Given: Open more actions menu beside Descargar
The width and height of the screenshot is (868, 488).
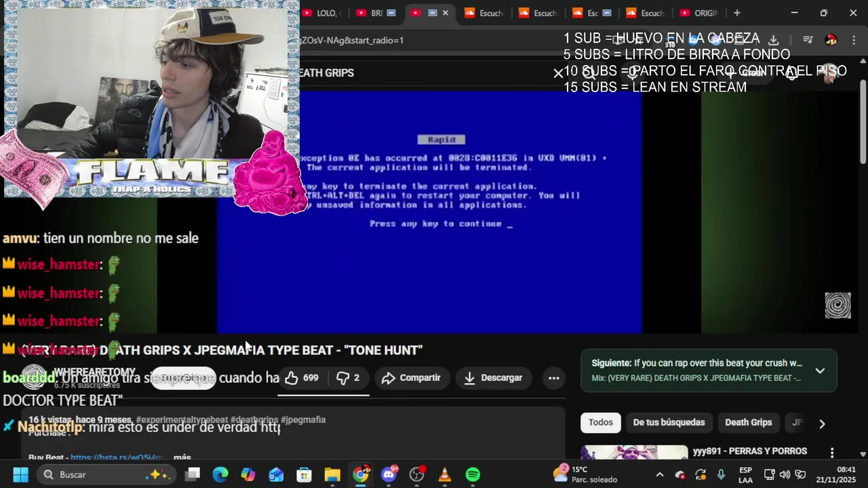Looking at the screenshot, I should pos(553,378).
